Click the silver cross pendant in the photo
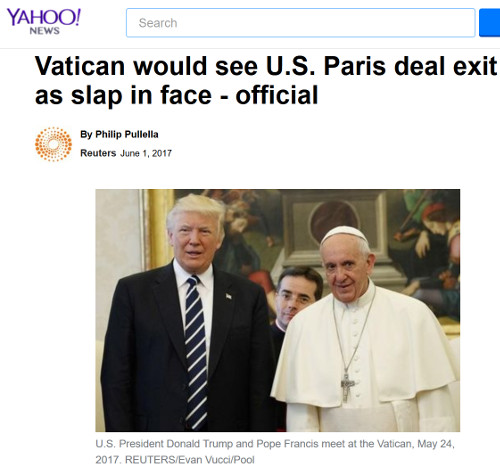Screen dimensions: 500x471 (x=347, y=387)
